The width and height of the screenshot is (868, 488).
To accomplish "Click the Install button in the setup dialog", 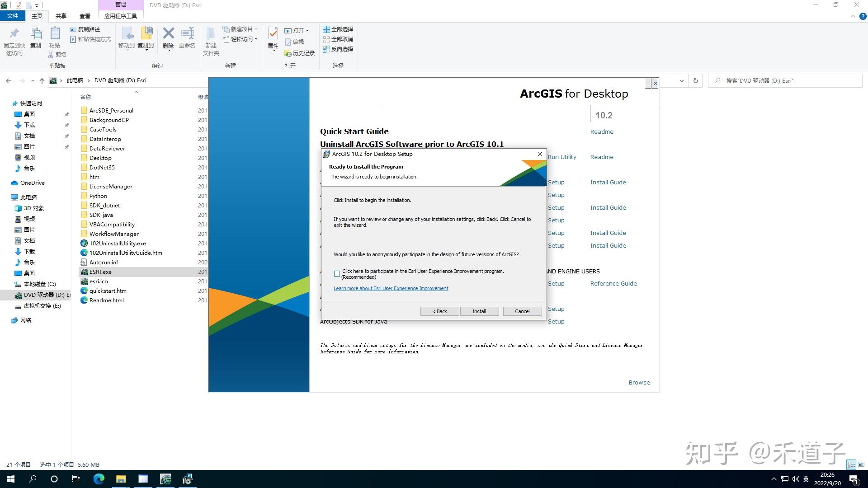I will pyautogui.click(x=479, y=311).
